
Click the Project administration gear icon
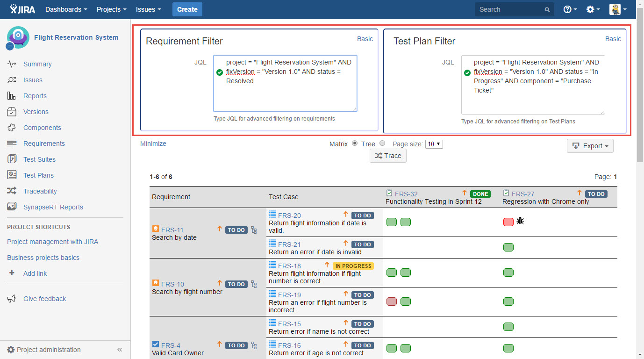coord(11,350)
